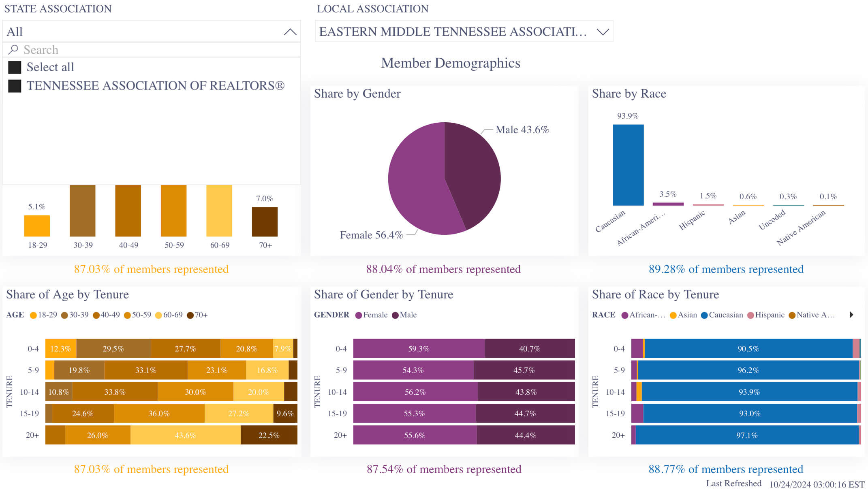This screenshot has height=494, width=868.
Task: Collapse the State Association dropdown chevron
Action: click(290, 32)
